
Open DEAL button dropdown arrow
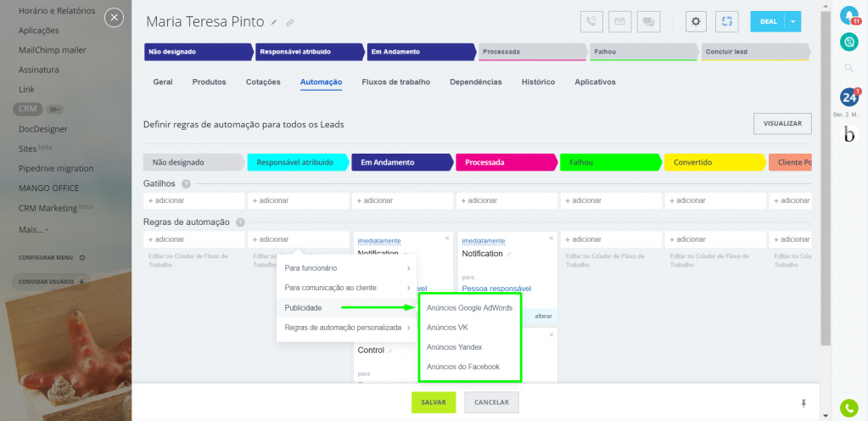(792, 21)
